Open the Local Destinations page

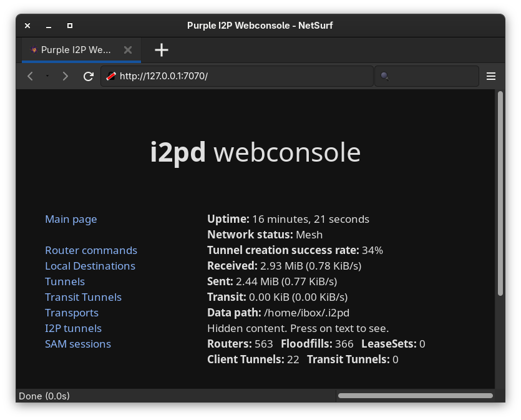coord(90,266)
